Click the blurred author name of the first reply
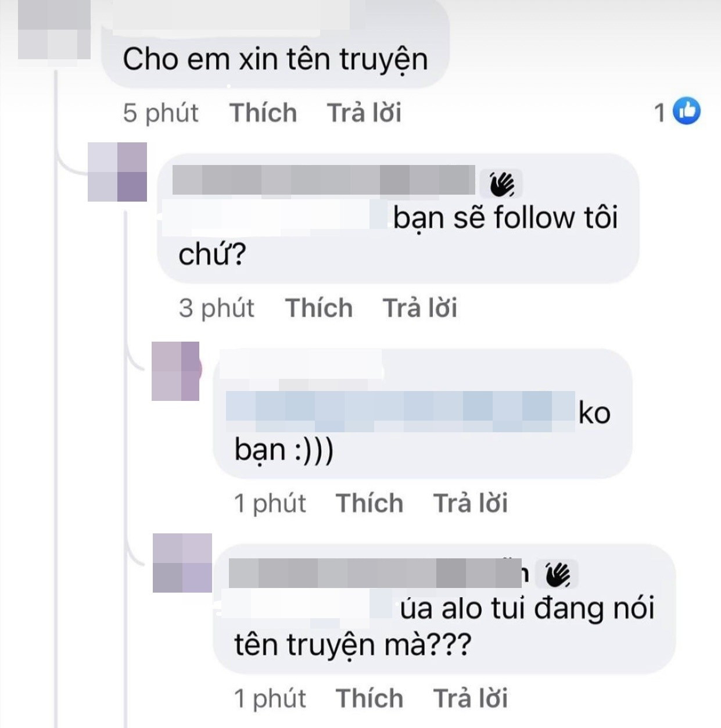The width and height of the screenshot is (721, 728). click(x=324, y=180)
